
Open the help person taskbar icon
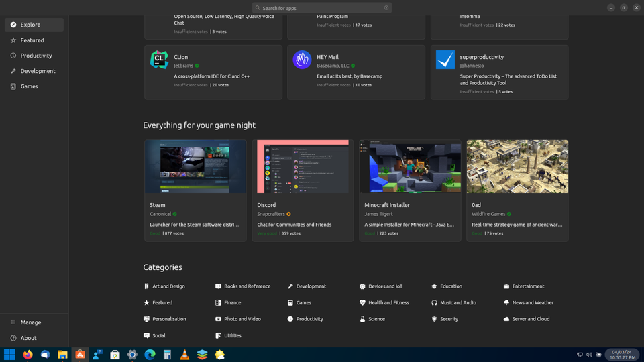tap(97, 355)
